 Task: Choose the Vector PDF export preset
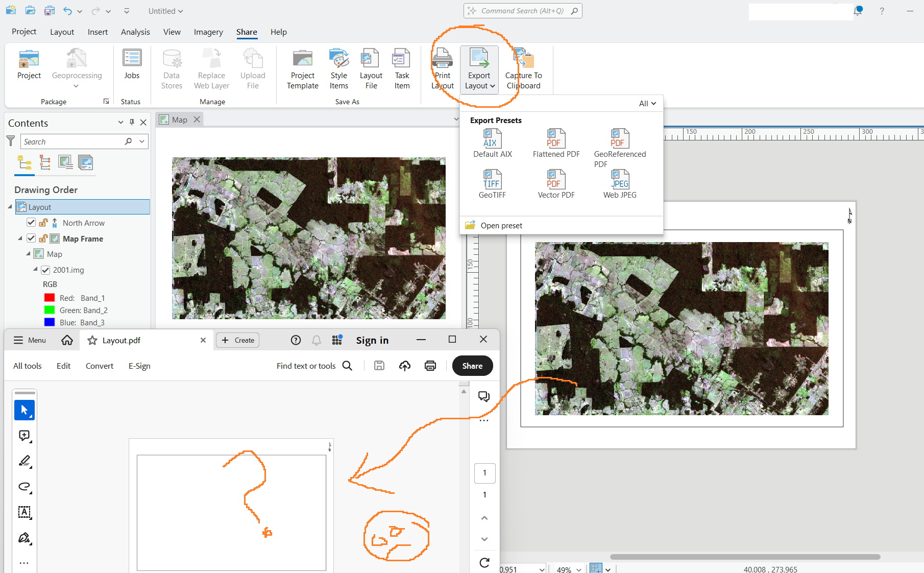pyautogui.click(x=556, y=184)
